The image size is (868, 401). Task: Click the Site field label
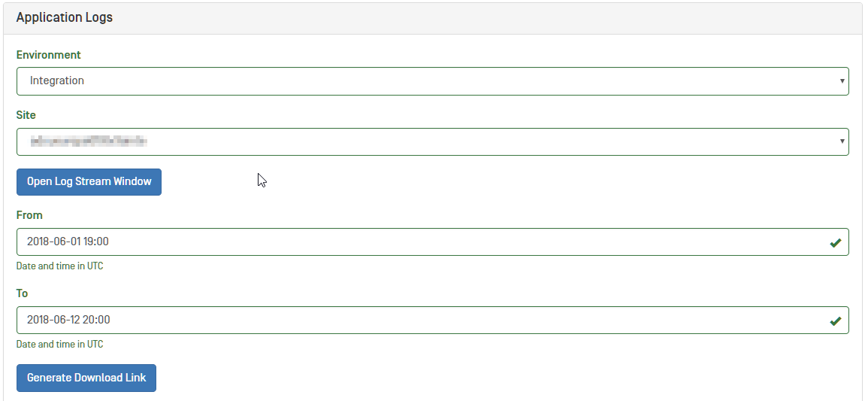click(x=26, y=115)
